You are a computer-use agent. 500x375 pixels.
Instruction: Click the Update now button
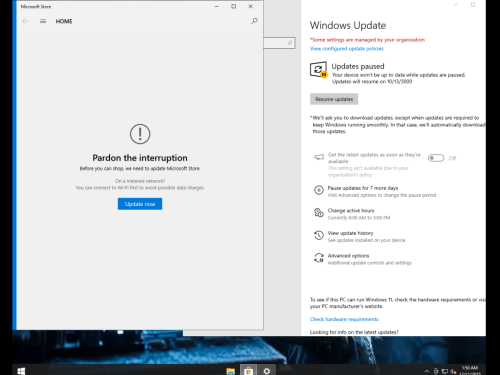pyautogui.click(x=140, y=204)
